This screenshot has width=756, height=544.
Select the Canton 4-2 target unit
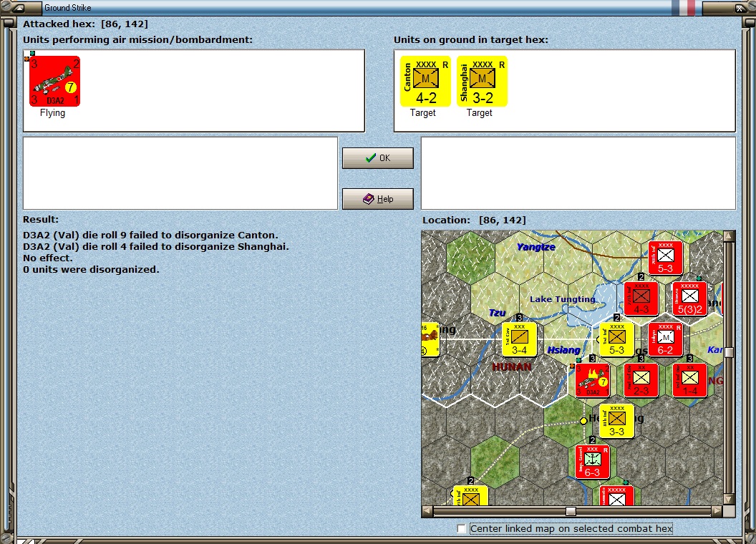(x=425, y=81)
